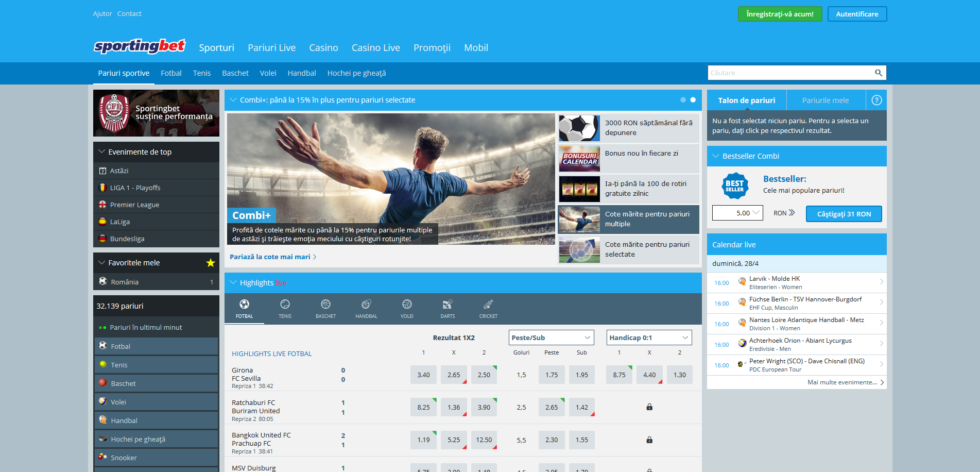Screen dimensions: 980x472
Task: Collapse the Bestseller Combi panel
Action: pyautogui.click(x=715, y=156)
